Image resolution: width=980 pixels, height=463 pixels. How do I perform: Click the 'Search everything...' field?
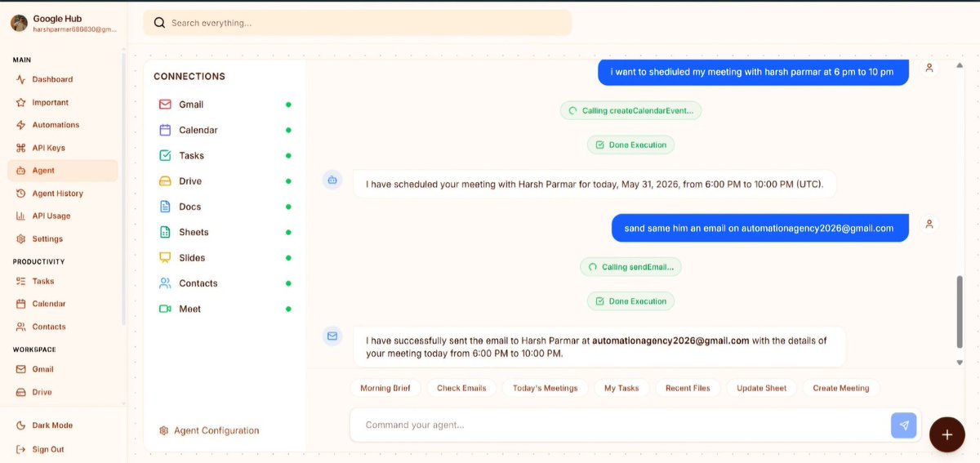click(x=358, y=23)
